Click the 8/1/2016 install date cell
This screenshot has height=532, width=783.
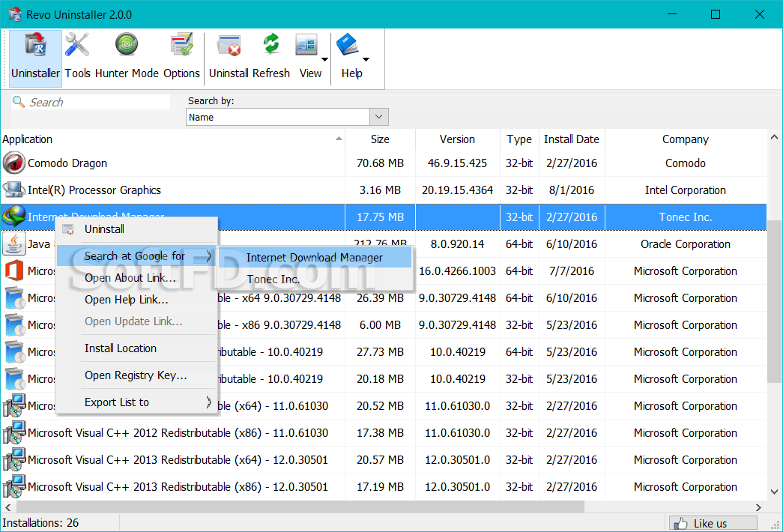572,190
